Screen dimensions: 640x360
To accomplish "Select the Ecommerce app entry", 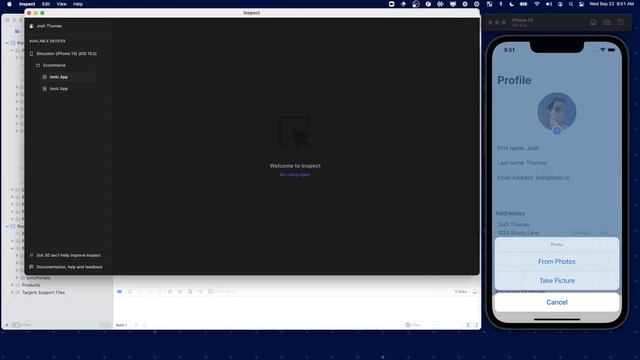I will coord(54,65).
